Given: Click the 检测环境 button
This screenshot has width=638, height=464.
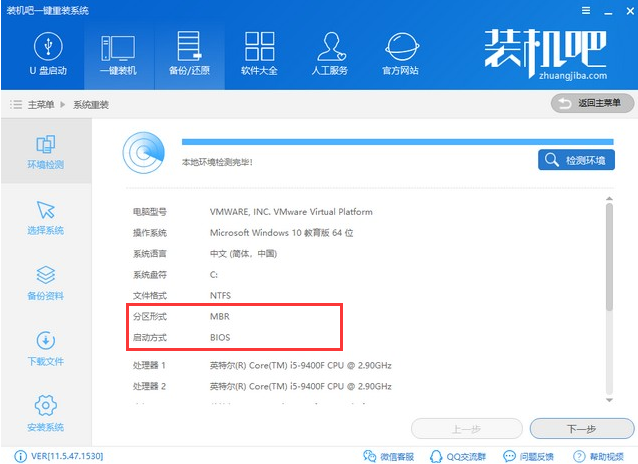Looking at the screenshot, I should click(x=576, y=160).
